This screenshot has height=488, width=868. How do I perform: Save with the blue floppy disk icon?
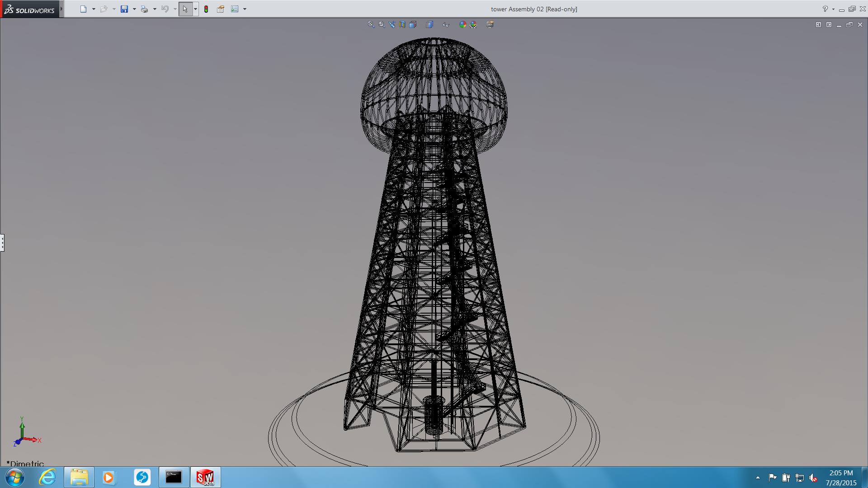click(x=124, y=9)
